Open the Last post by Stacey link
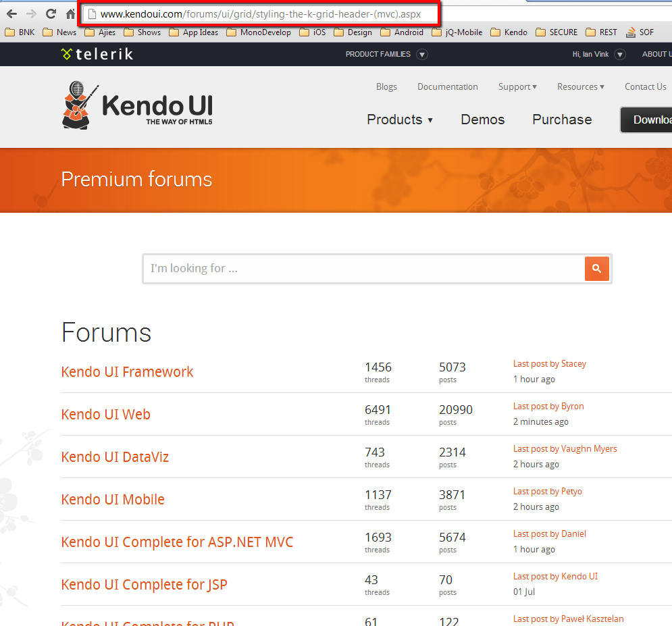The height and width of the screenshot is (626, 672). [x=550, y=364]
